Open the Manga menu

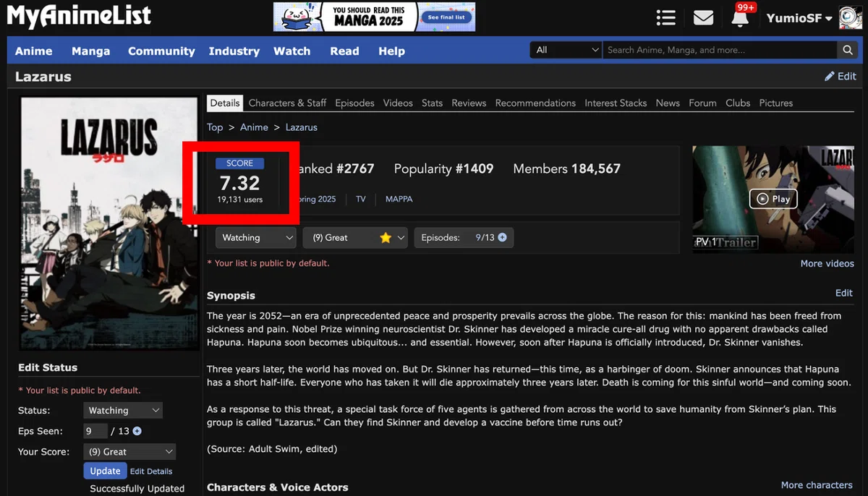[x=91, y=51]
